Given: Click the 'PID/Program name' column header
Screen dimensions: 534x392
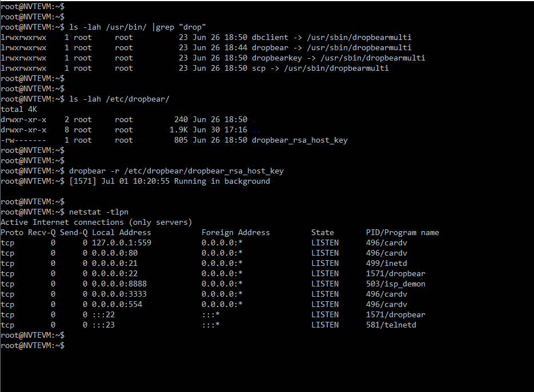Looking at the screenshot, I should point(402,232).
